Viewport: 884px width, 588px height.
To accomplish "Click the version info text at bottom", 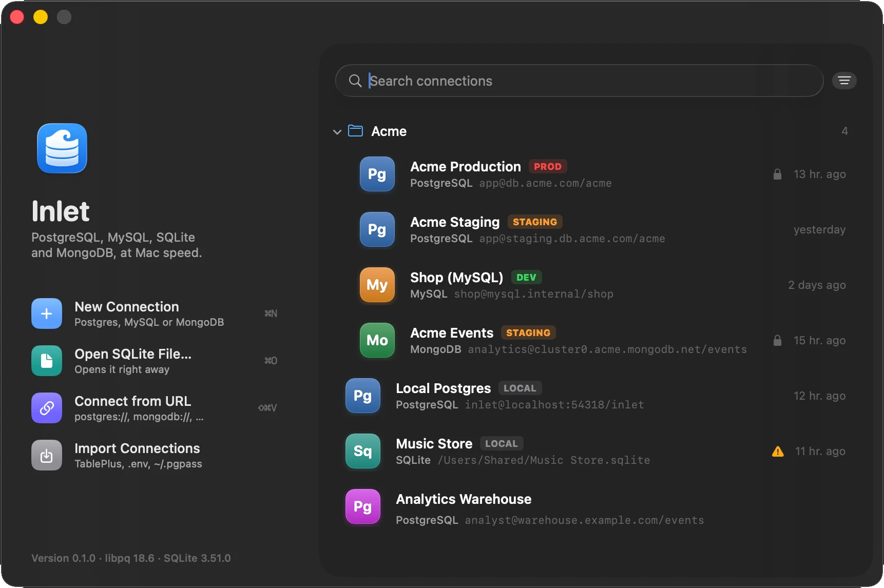I will pyautogui.click(x=131, y=558).
